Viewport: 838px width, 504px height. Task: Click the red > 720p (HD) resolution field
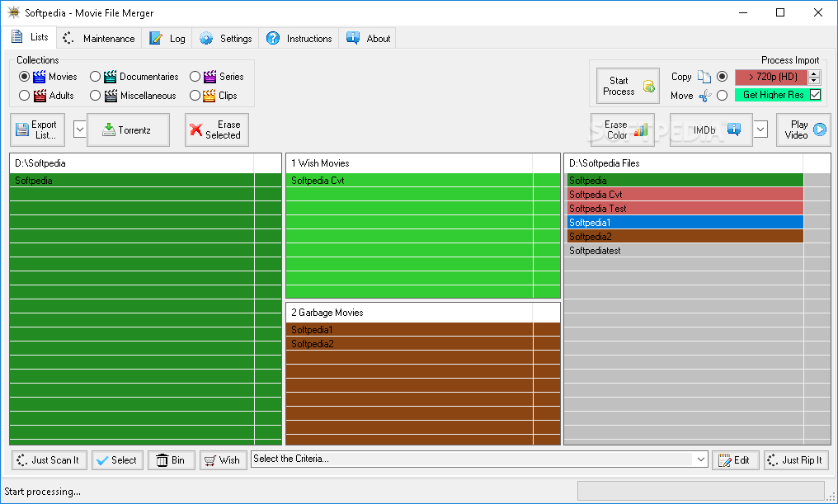pos(771,77)
